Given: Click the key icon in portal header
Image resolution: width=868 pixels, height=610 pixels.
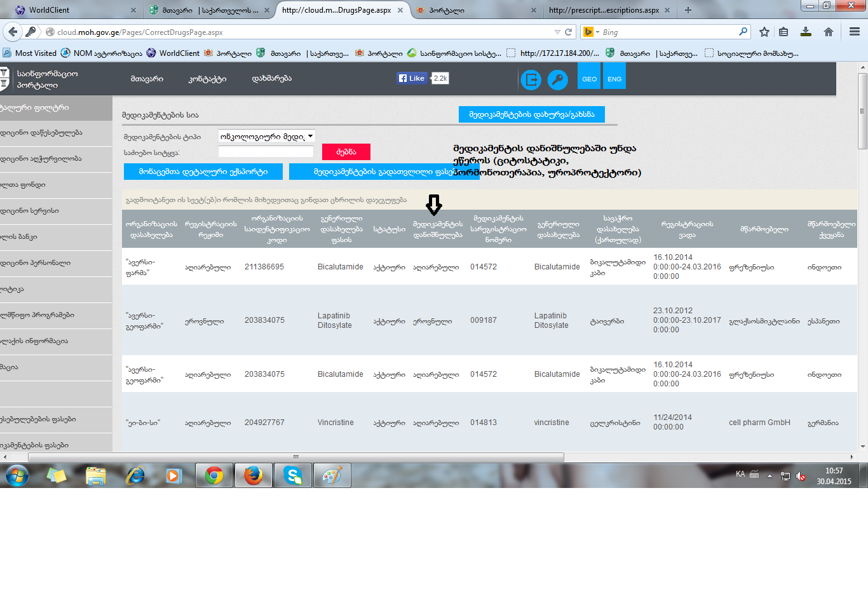Looking at the screenshot, I should click(x=557, y=79).
